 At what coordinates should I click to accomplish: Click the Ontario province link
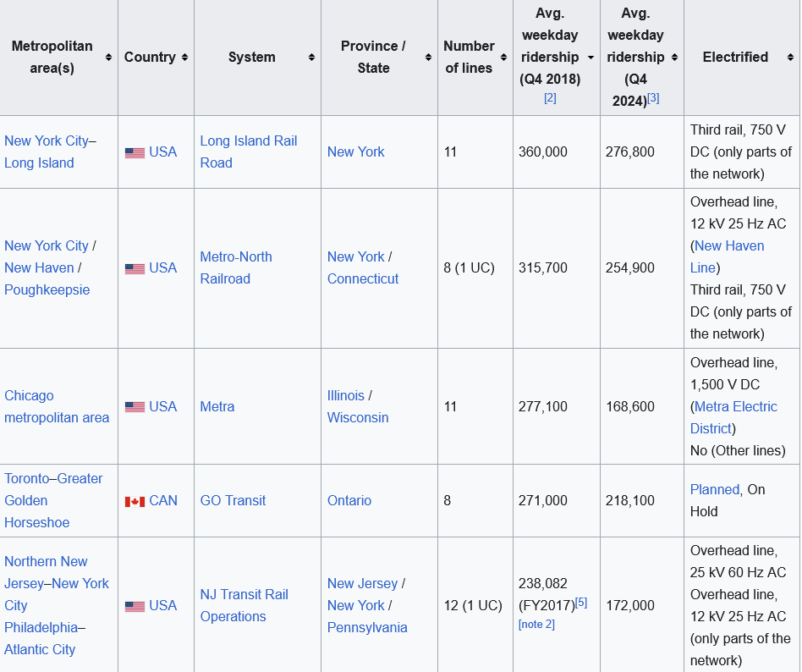coord(349,500)
